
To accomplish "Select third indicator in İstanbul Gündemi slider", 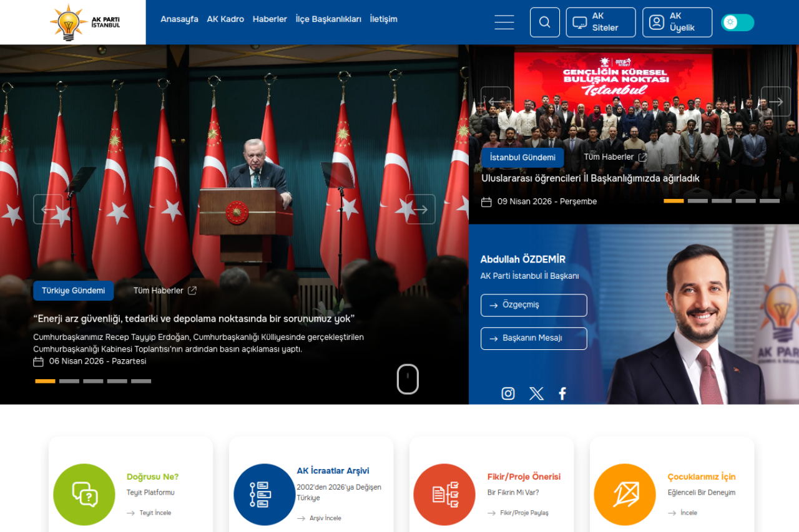I will (722, 201).
